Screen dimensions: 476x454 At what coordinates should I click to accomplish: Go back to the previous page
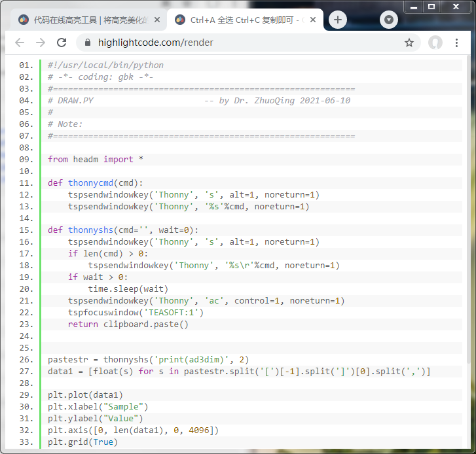[x=20, y=43]
